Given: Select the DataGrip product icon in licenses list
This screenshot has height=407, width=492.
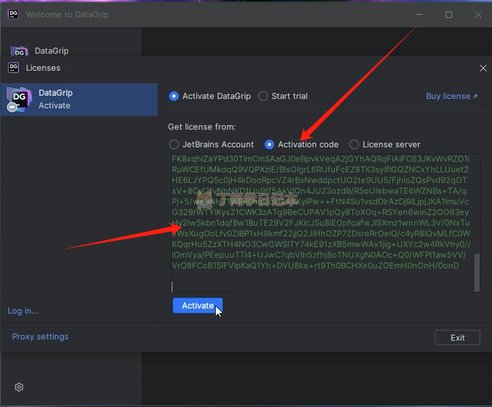Looking at the screenshot, I should [x=19, y=99].
